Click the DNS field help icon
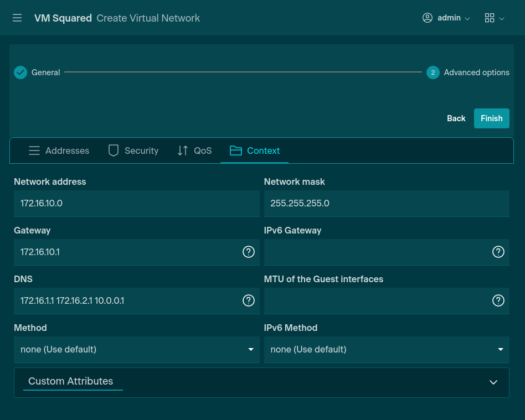525x420 pixels. coord(249,300)
